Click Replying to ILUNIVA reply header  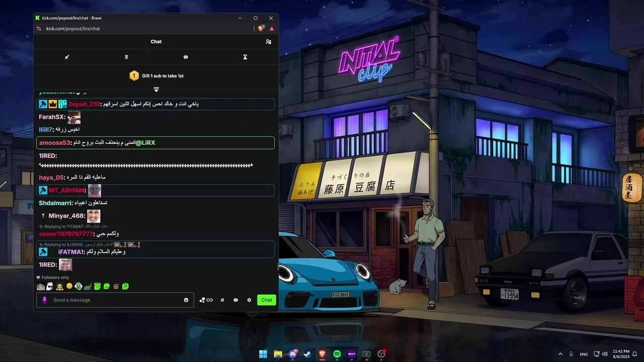click(89, 245)
